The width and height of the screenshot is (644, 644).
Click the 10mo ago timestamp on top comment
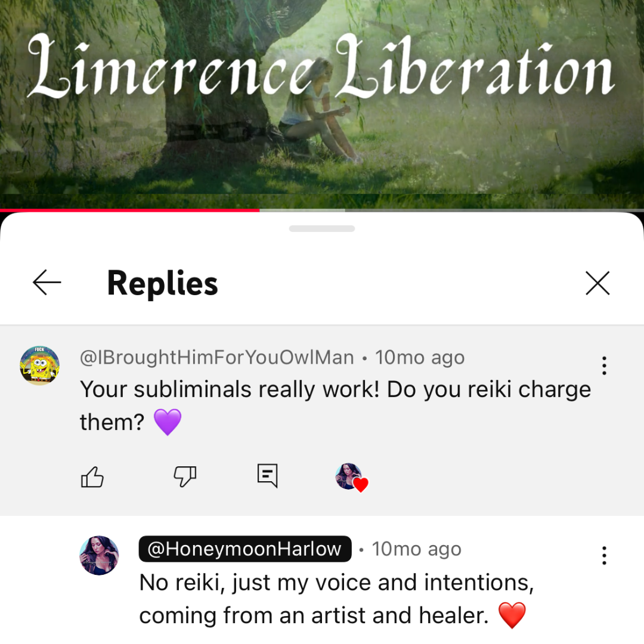420,357
